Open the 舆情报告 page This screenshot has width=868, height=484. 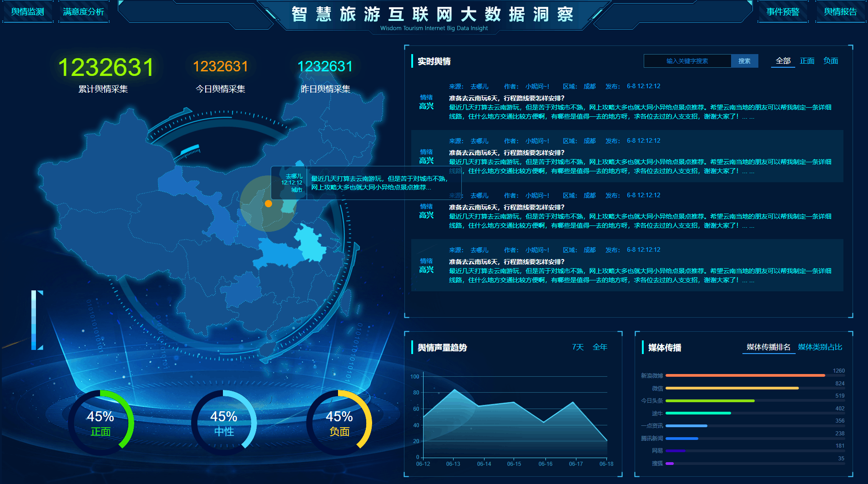840,12
